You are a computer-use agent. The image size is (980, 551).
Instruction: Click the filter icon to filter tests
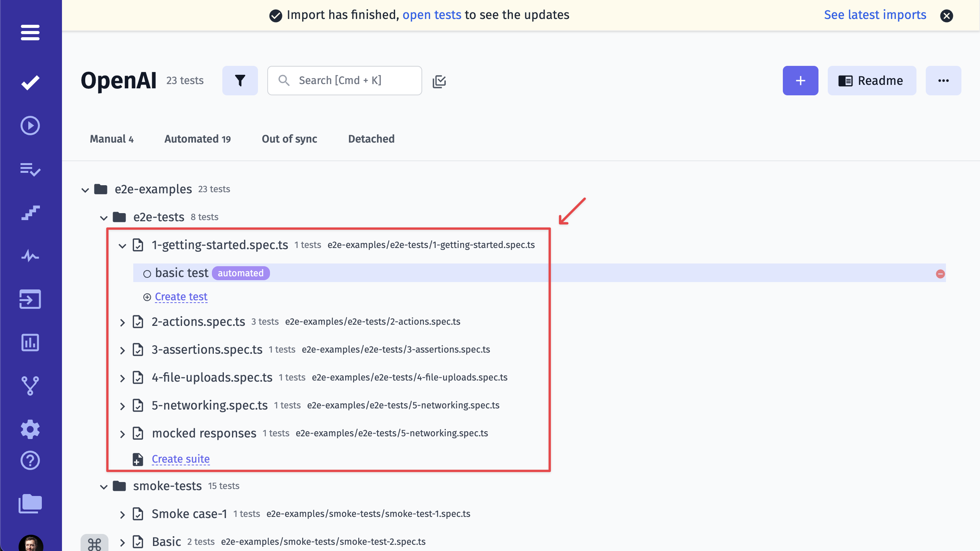tap(240, 80)
